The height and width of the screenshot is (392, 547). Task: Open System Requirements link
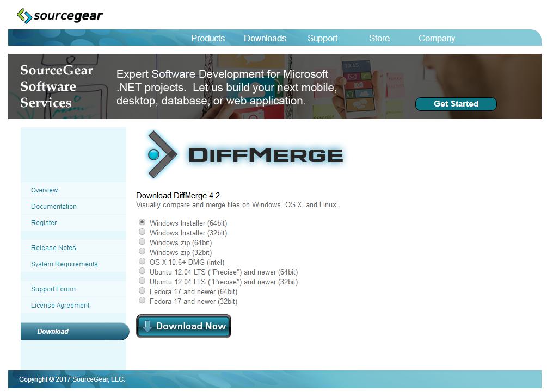tap(64, 264)
